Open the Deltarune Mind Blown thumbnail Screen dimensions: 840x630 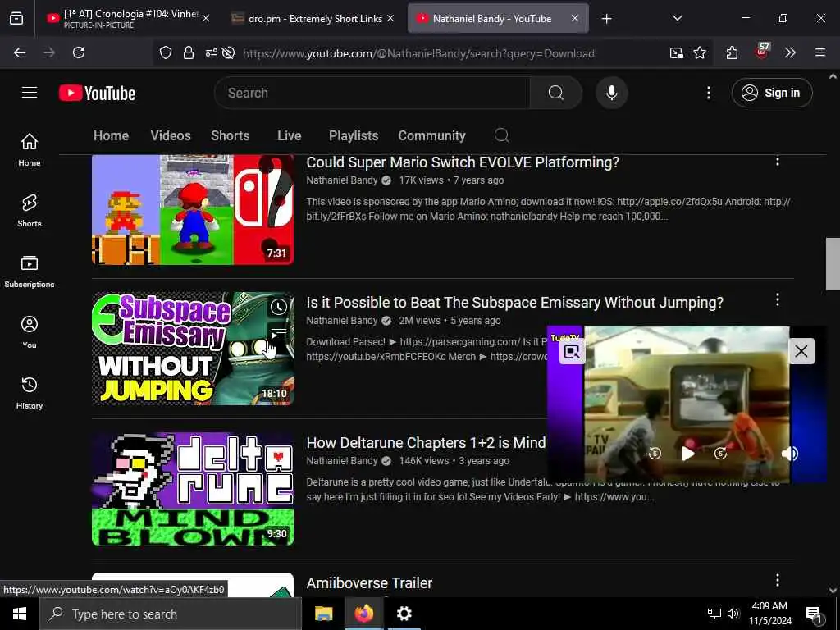[193, 489]
